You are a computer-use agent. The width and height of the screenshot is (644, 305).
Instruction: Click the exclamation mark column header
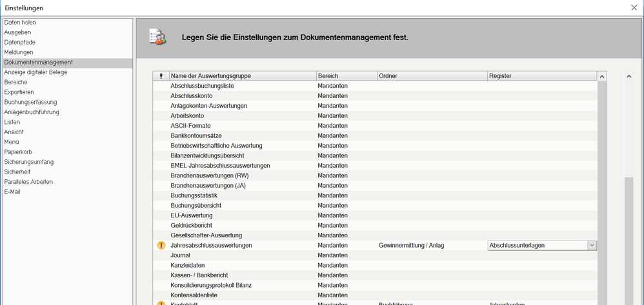pos(161,76)
